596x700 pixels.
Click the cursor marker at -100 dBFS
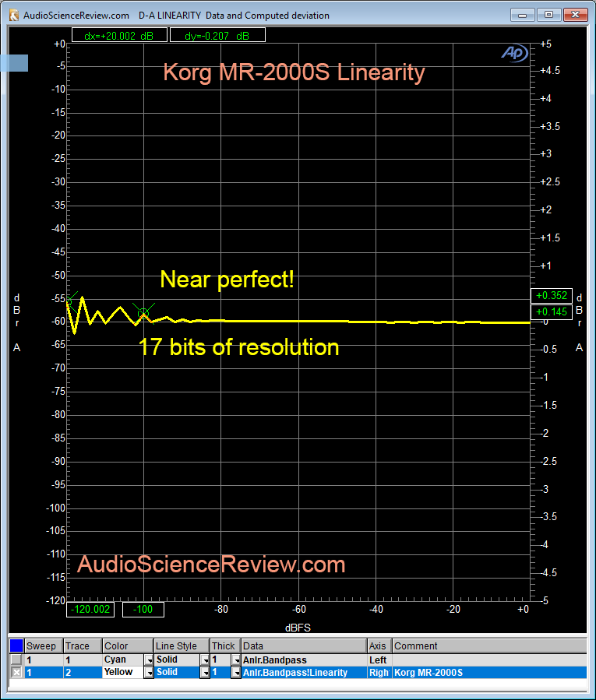pos(143,312)
